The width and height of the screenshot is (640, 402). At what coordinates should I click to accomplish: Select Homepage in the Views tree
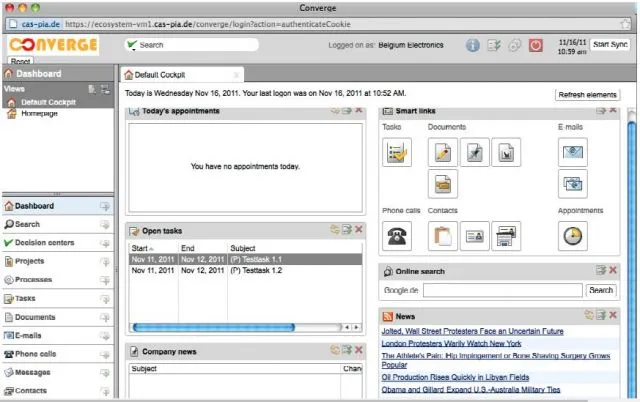pos(39,113)
